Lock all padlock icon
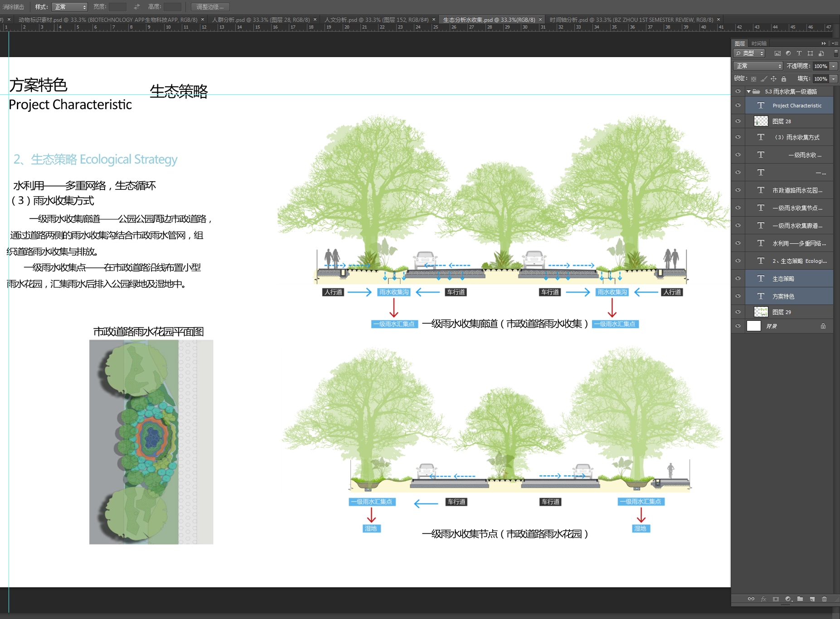The image size is (840, 619). [x=784, y=79]
